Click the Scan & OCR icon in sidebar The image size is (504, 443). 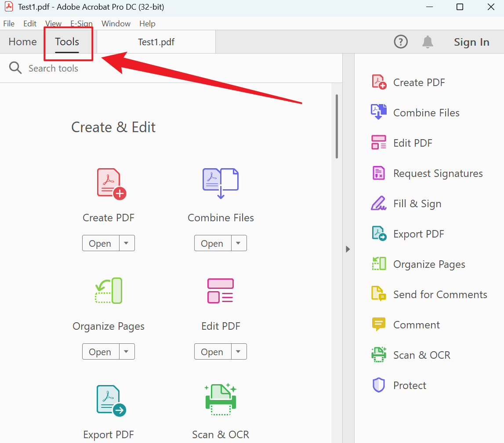[x=378, y=355]
